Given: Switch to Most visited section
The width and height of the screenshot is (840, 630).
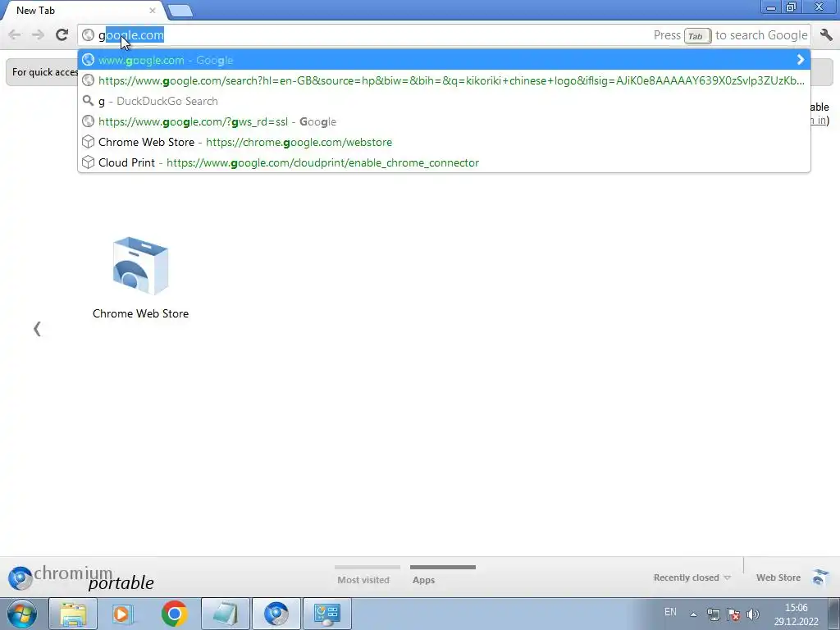Looking at the screenshot, I should (363, 580).
